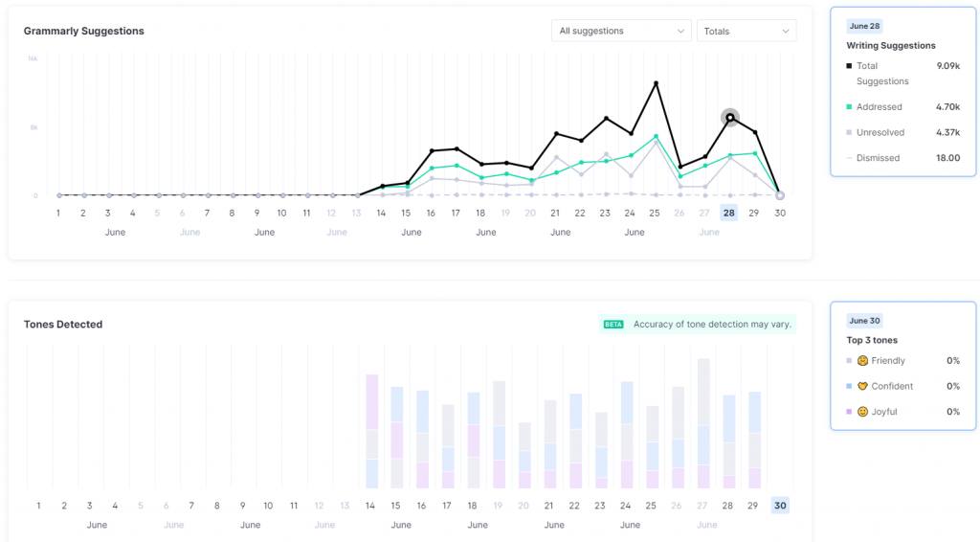
Task: Select June 28 on suggestions chart axis
Action: click(728, 214)
